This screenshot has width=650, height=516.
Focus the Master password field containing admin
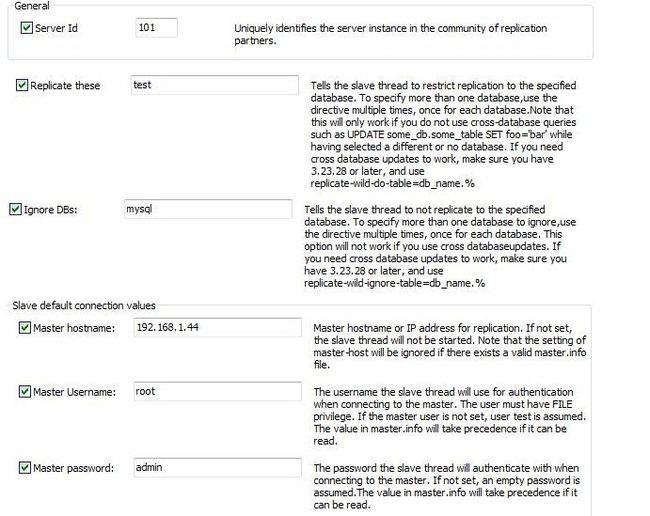[x=217, y=468]
